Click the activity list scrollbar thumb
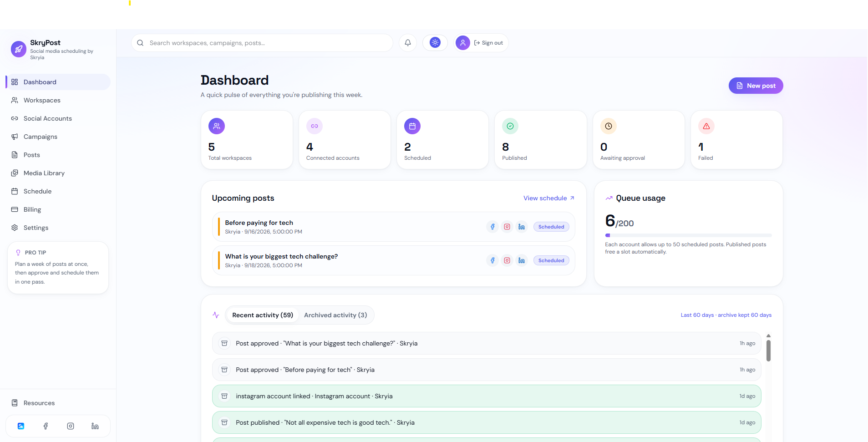 [x=768, y=351]
